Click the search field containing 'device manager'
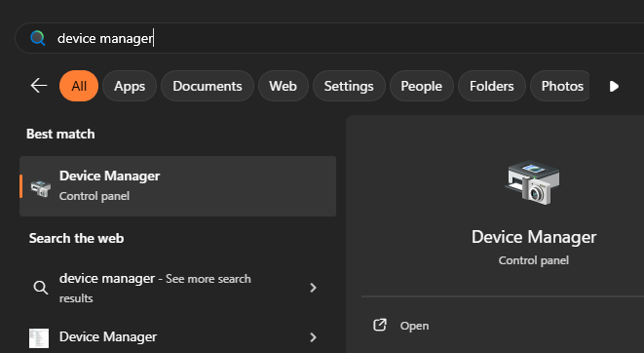 [329, 38]
